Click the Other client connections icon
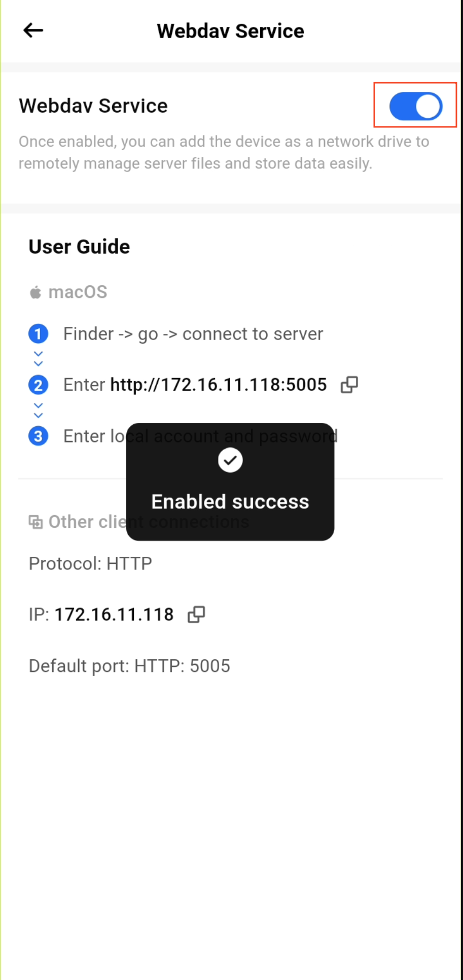 pos(35,522)
